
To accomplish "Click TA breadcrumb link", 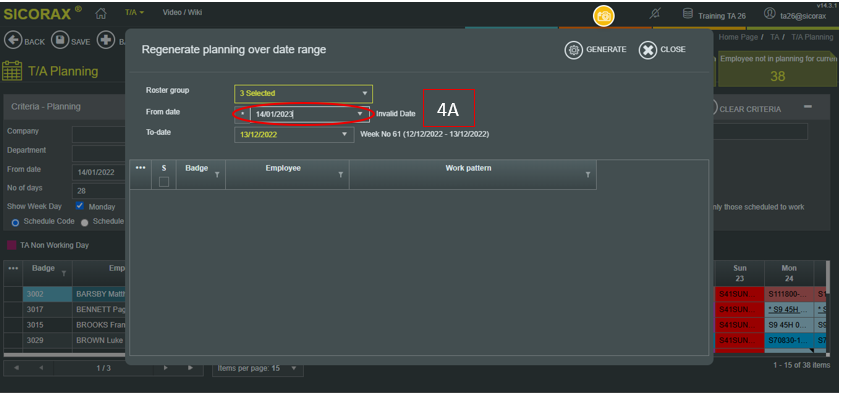I will [x=774, y=37].
